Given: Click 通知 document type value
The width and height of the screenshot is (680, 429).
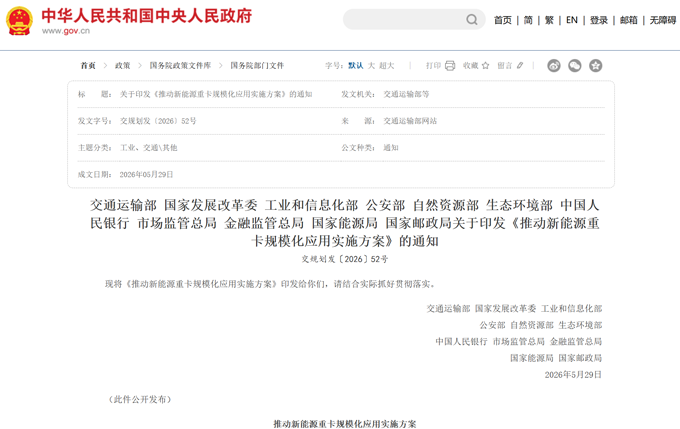Looking at the screenshot, I should coord(391,148).
